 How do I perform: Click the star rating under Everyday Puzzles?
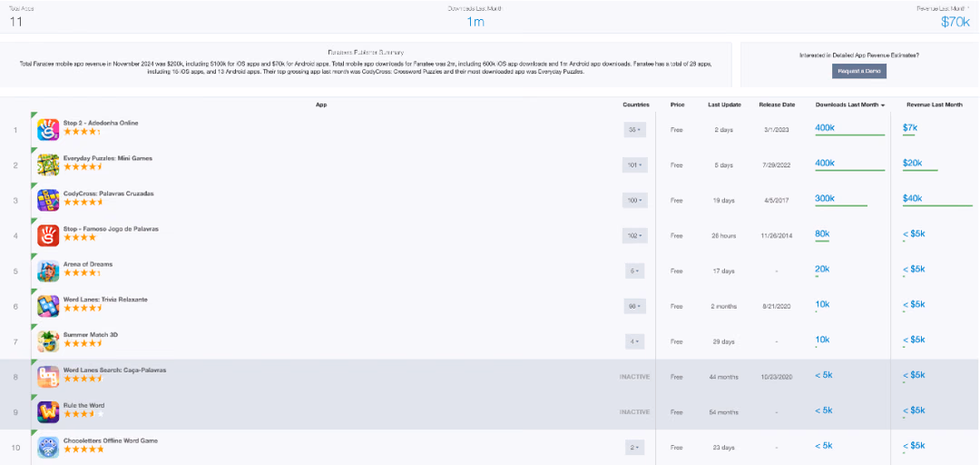click(x=83, y=167)
